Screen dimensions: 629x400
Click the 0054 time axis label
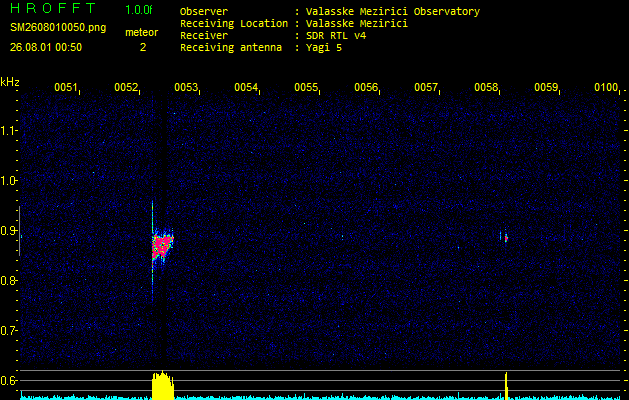[246, 87]
